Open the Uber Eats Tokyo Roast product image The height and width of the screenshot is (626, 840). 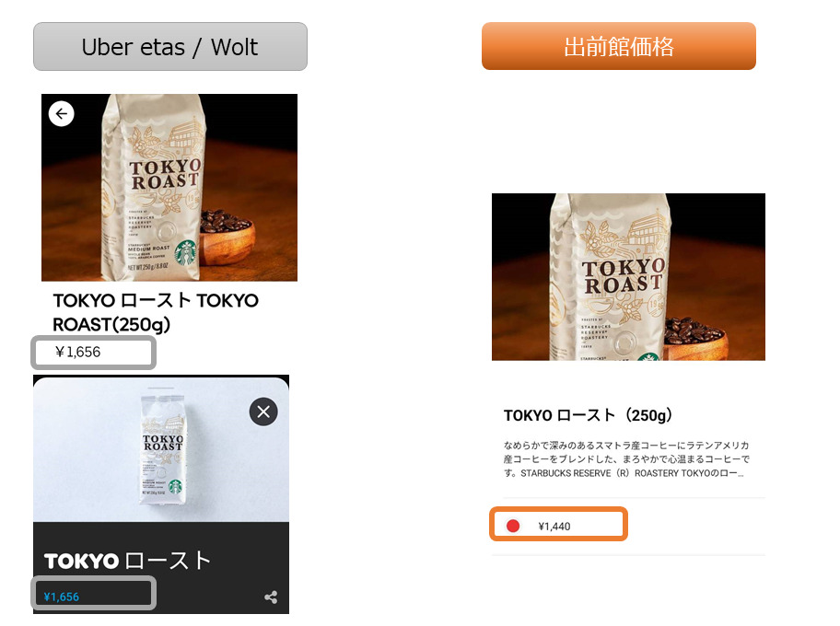click(169, 188)
